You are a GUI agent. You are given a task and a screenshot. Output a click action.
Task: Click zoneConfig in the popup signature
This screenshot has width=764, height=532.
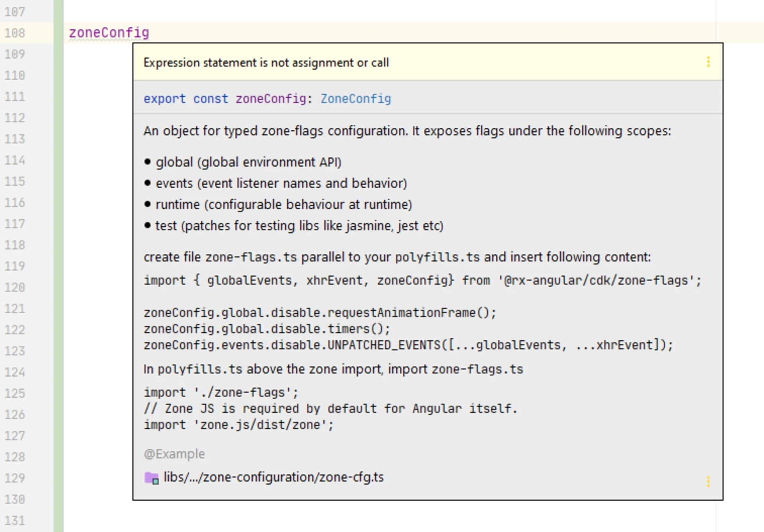(x=270, y=99)
